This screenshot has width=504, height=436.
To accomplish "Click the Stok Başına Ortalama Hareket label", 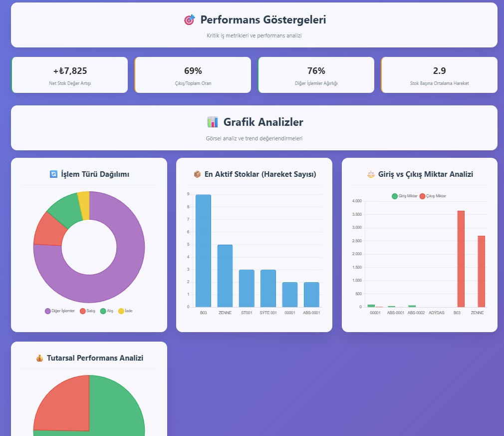I will click(440, 83).
